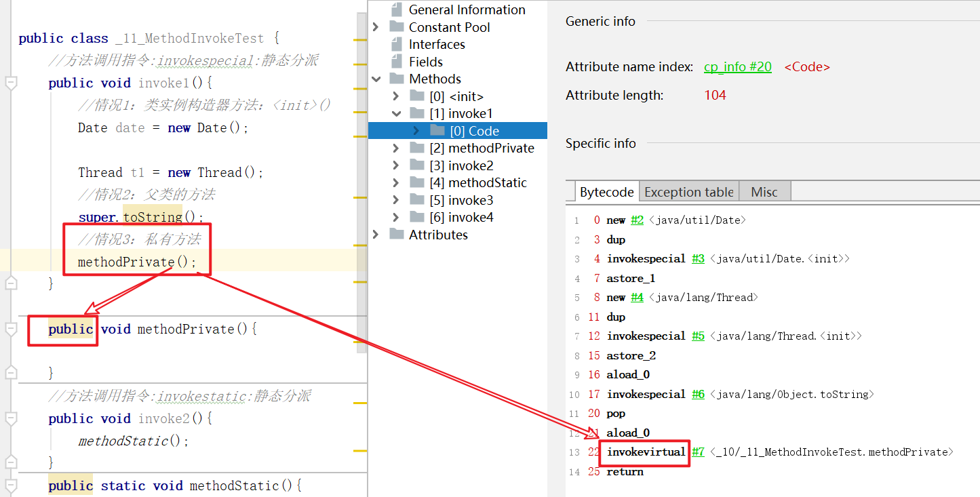The image size is (980, 497).
Task: Click the folder icon of [6] invoke4
Action: click(x=417, y=217)
